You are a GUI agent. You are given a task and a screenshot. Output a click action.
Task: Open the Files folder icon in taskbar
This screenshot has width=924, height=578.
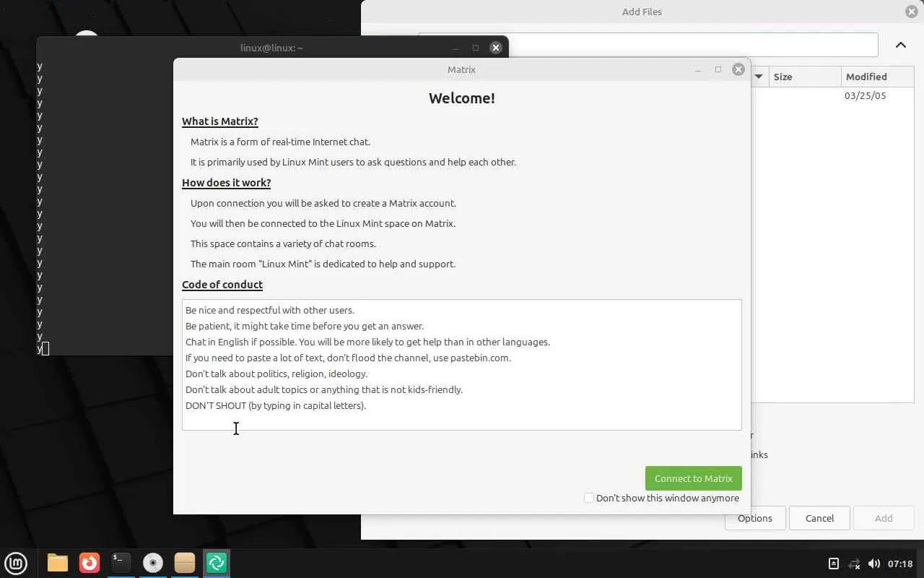pos(58,563)
